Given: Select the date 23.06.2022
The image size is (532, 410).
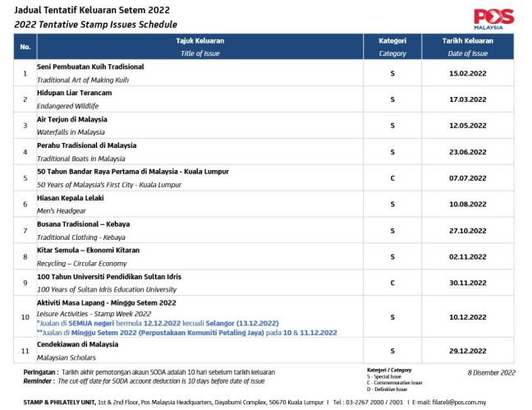Looking at the screenshot, I should (x=468, y=152).
